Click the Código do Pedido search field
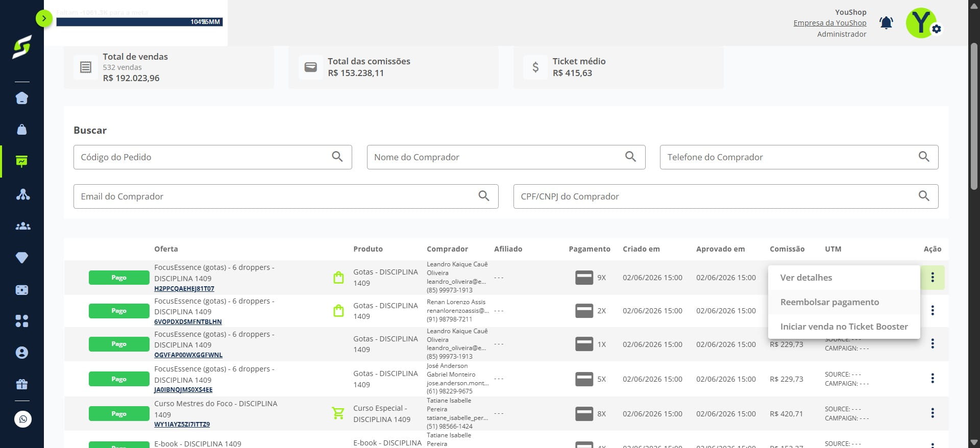This screenshot has height=448, width=980. pos(212,157)
